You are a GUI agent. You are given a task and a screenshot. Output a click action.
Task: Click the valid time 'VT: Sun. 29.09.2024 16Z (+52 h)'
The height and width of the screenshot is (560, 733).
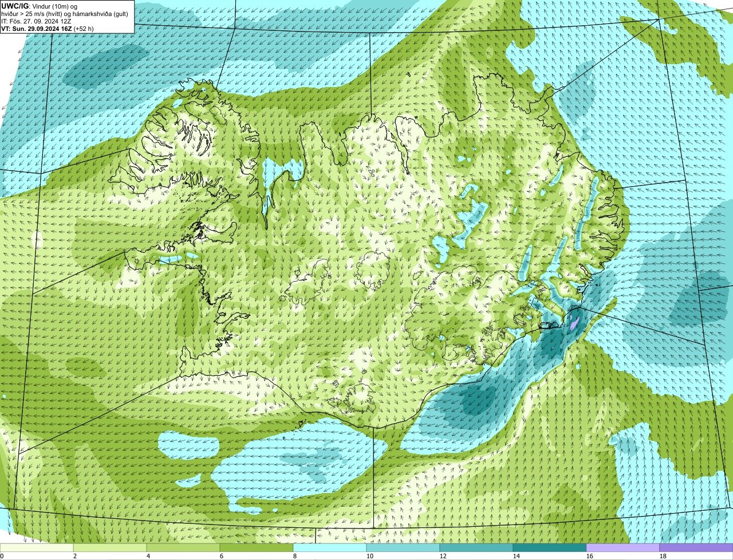point(48,28)
